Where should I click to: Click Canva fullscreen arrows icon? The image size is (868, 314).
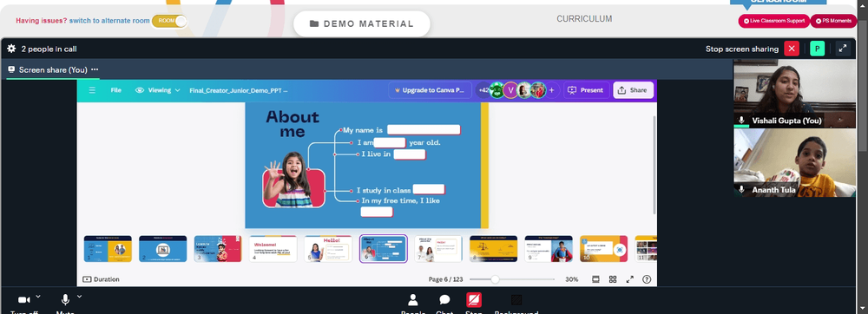[630, 279]
